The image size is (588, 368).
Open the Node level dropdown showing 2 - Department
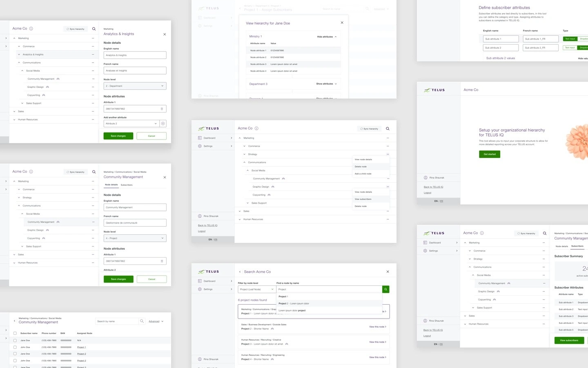(135, 86)
